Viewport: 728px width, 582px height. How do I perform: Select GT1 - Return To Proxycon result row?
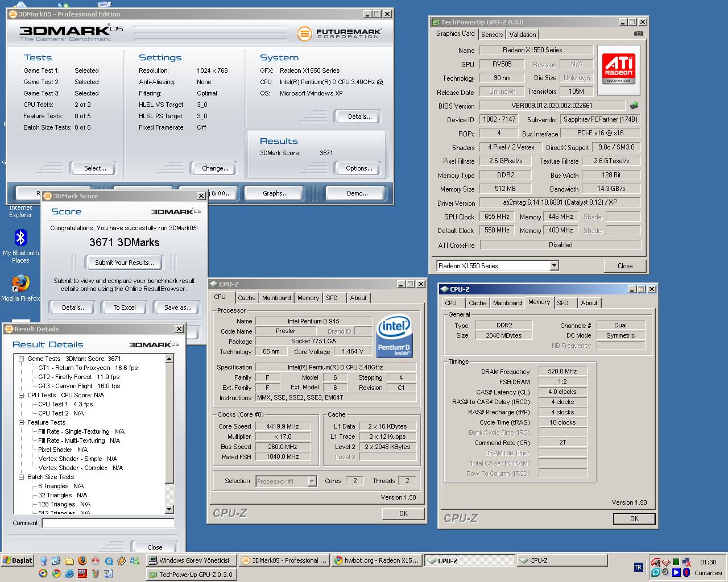click(88, 368)
